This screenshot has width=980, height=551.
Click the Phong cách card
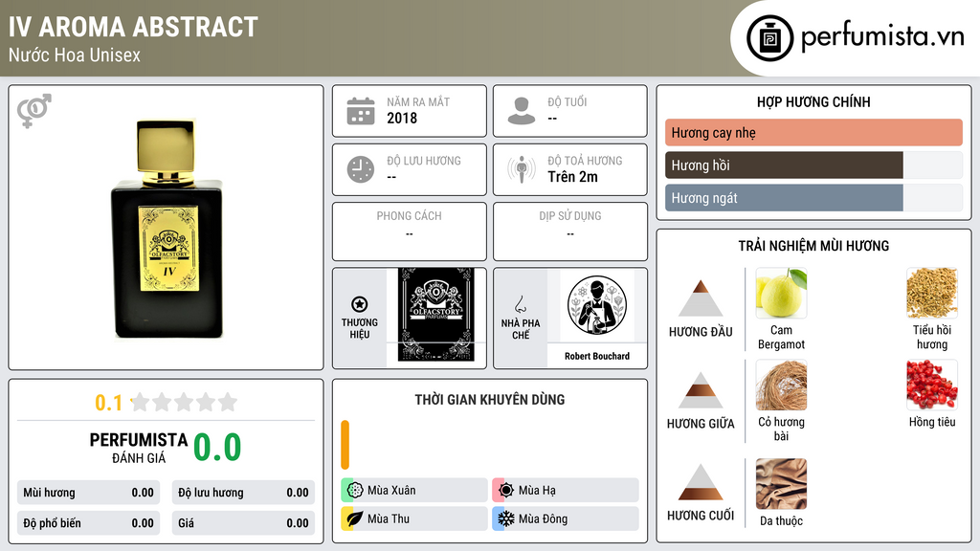410,231
